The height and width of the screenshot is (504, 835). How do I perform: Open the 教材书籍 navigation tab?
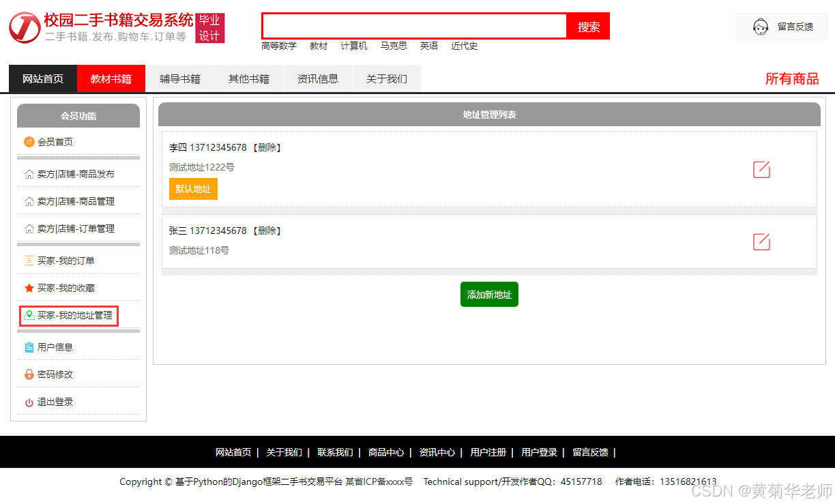click(111, 78)
